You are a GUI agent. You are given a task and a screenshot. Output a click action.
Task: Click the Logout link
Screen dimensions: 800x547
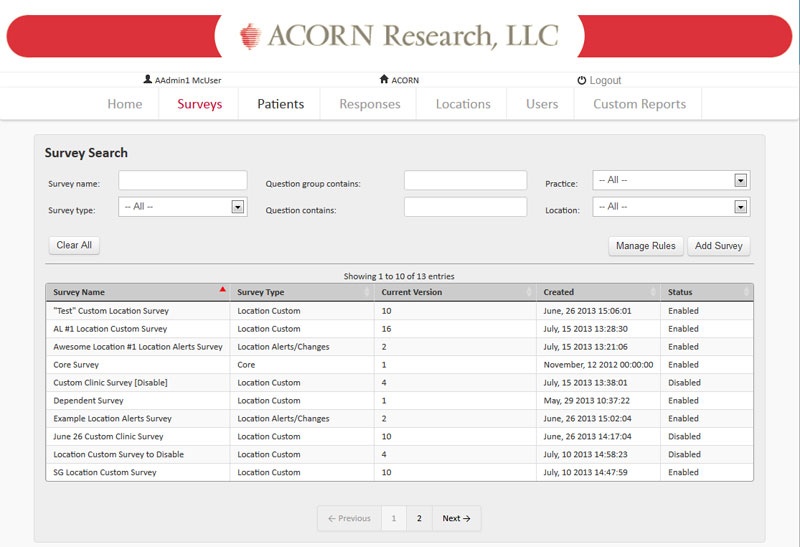605,81
